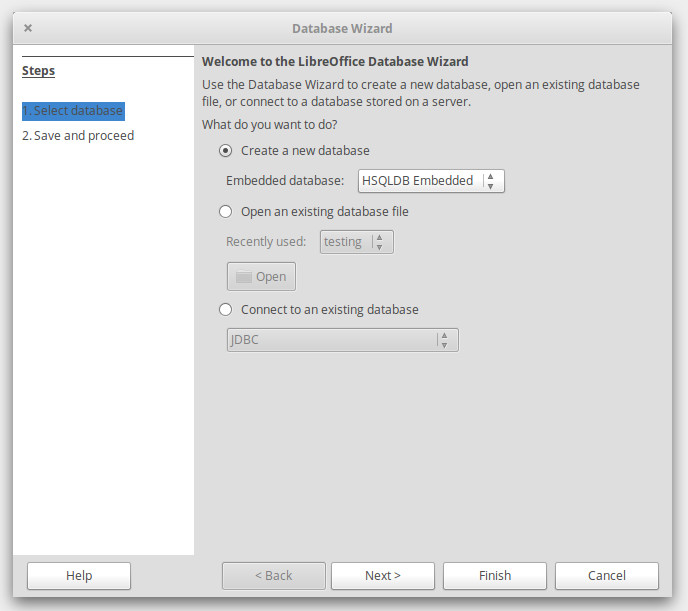Click the Database Wizard title bar
This screenshot has width=688, height=611.
[342, 28]
